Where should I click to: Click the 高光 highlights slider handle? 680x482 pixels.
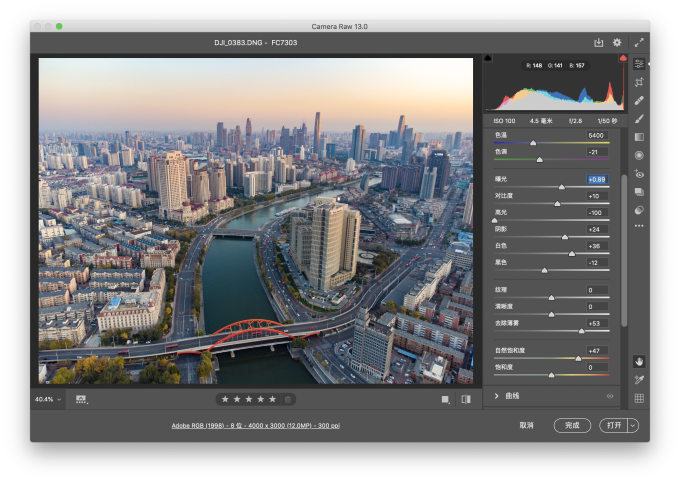[494, 220]
